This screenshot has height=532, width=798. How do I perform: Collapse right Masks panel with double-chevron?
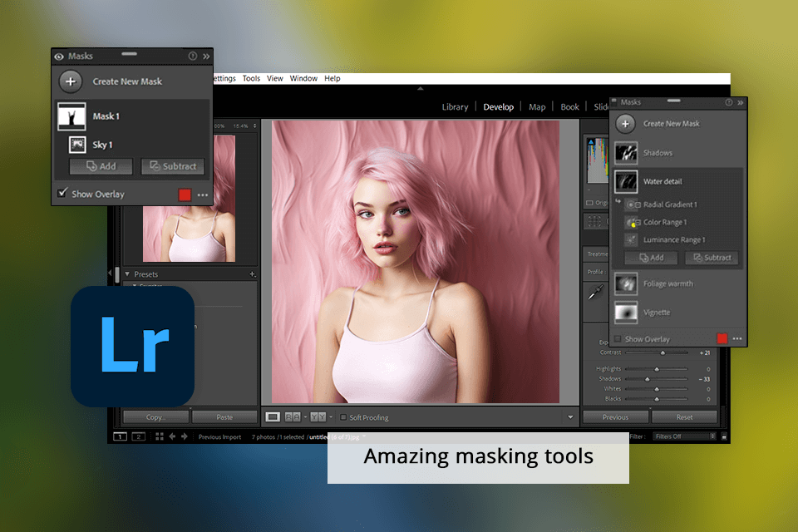[x=741, y=103]
